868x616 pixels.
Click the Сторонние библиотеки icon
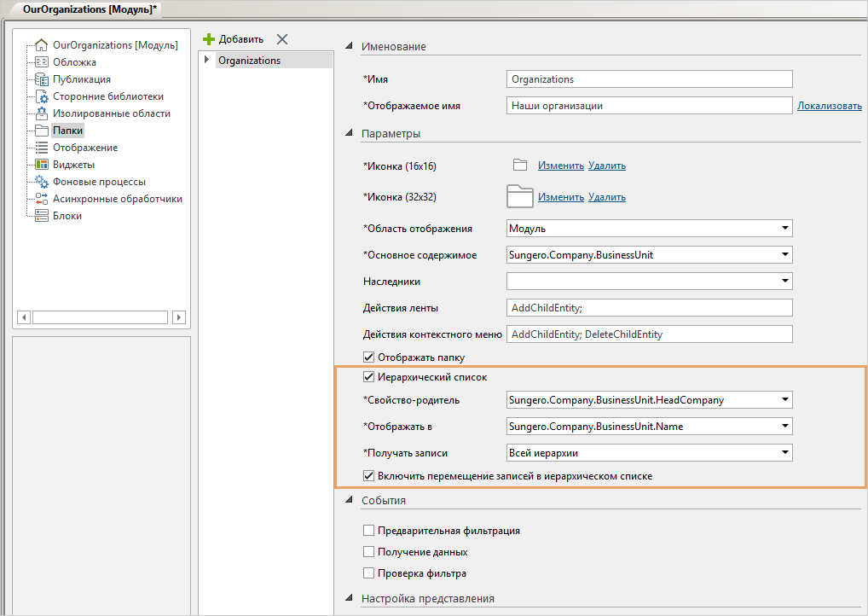[42, 96]
